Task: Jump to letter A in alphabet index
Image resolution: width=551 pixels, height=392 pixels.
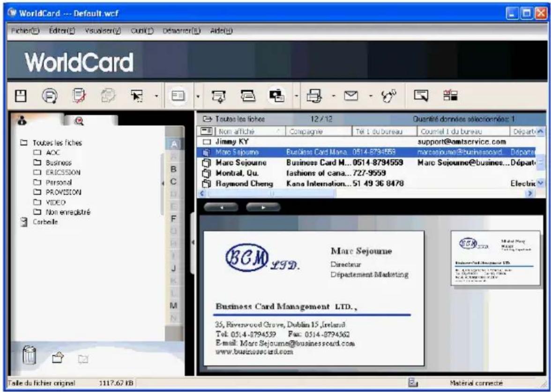Action: (173, 144)
